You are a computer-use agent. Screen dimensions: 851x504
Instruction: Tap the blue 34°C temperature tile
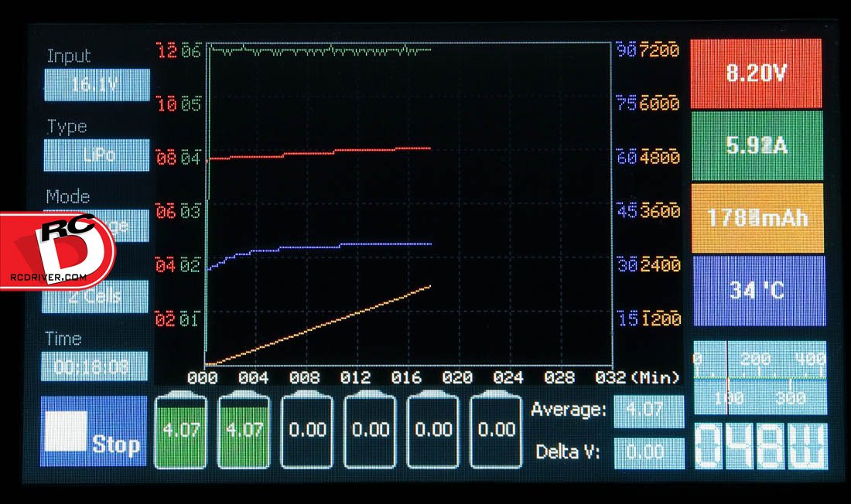click(759, 291)
